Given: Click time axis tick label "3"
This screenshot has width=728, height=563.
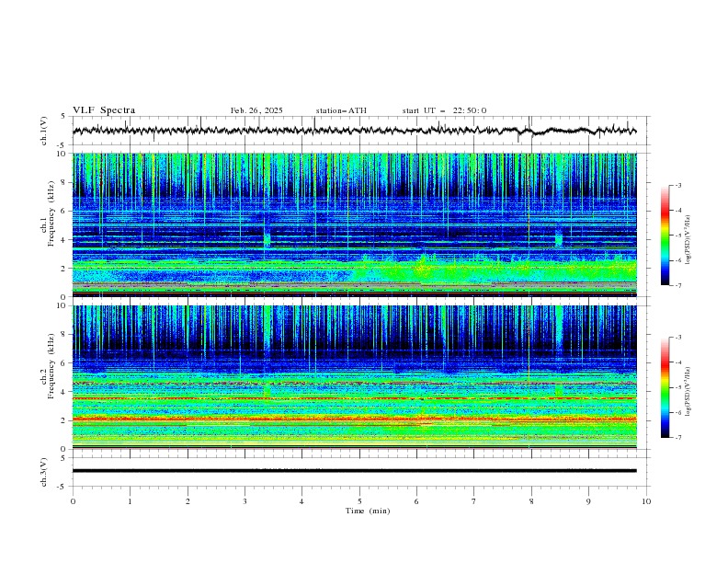Looking at the screenshot, I should coord(245,501).
